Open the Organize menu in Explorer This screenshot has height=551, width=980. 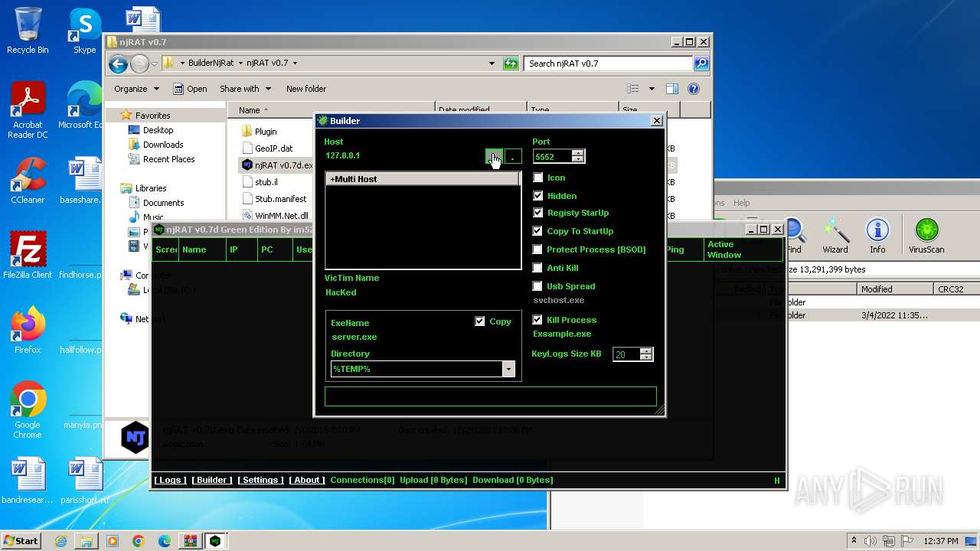[136, 89]
